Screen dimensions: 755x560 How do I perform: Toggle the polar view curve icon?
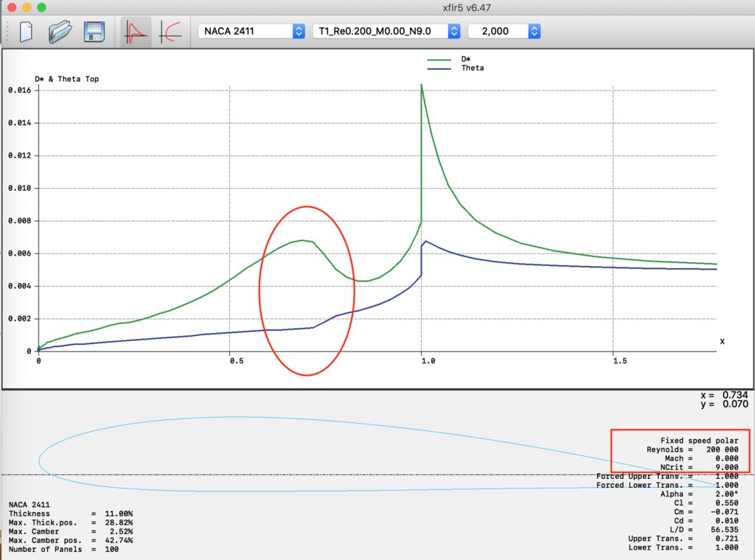click(171, 32)
